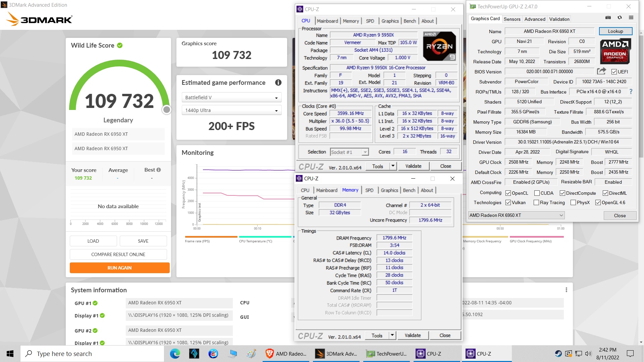644x362 pixels.
Task: Open the Windows Start menu
Action: coord(10,354)
